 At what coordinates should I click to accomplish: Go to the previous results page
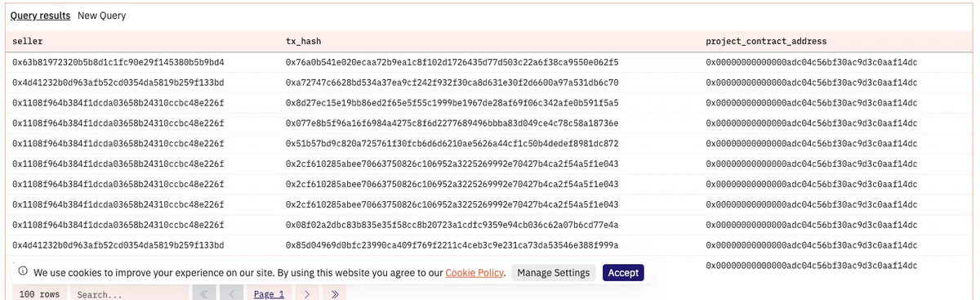tap(232, 294)
